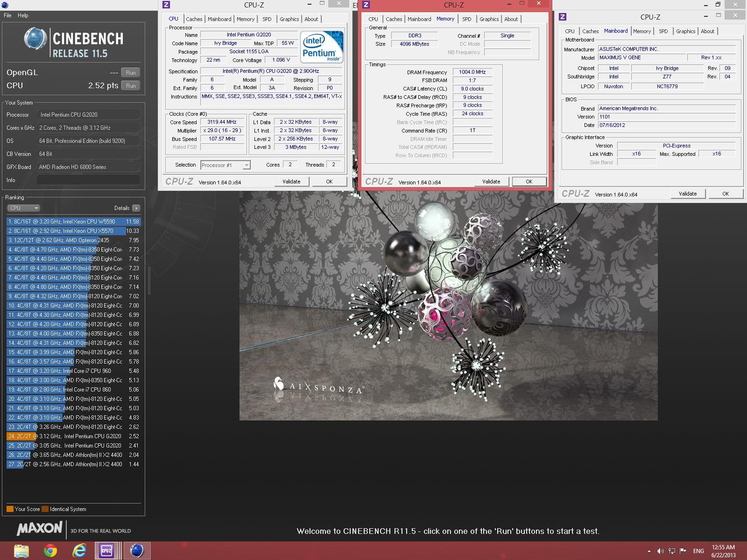The image size is (747, 560).
Task: Select ranking 25 Pentium G2020 2.41 entry
Action: (x=73, y=446)
